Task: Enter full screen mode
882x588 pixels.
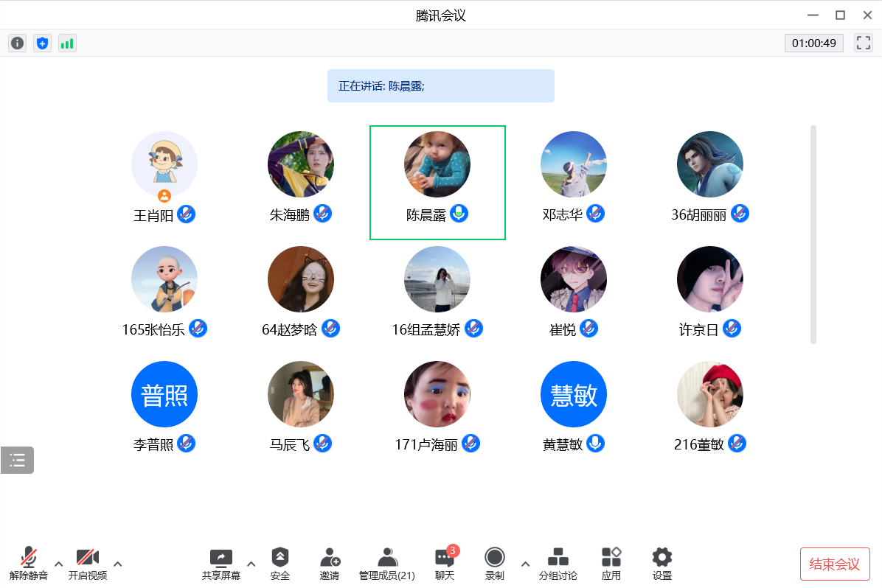Action: coord(863,43)
